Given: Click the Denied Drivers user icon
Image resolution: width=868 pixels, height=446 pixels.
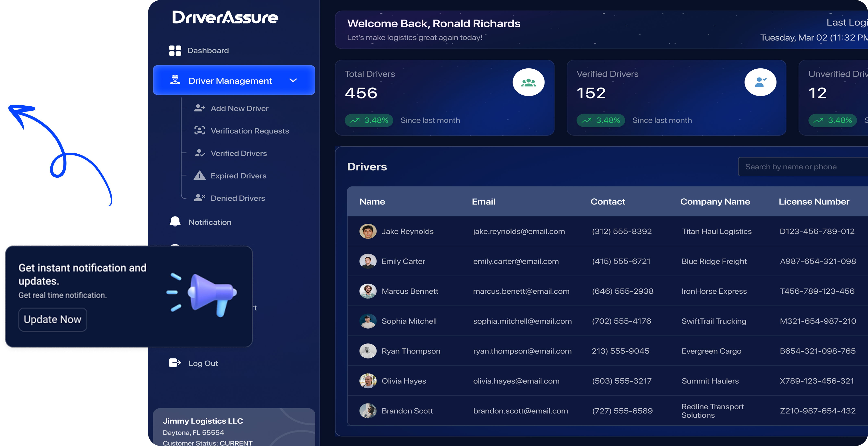Looking at the screenshot, I should pyautogui.click(x=200, y=198).
